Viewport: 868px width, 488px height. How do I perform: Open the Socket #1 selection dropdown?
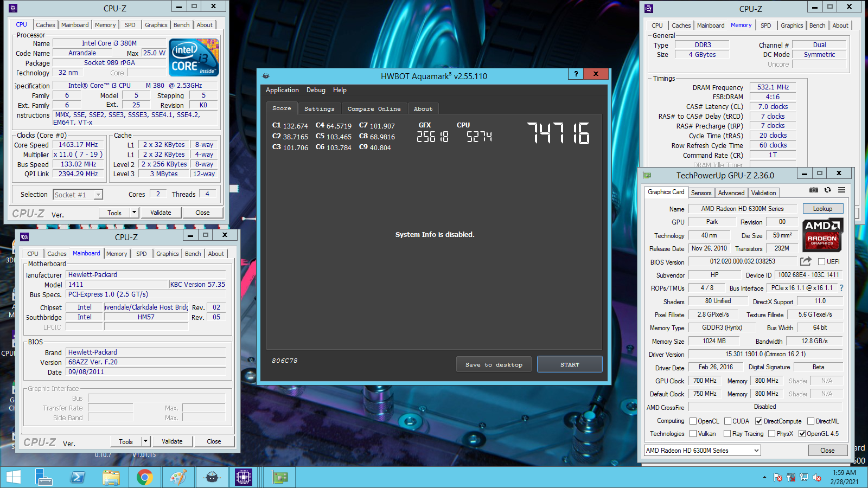[x=78, y=195]
